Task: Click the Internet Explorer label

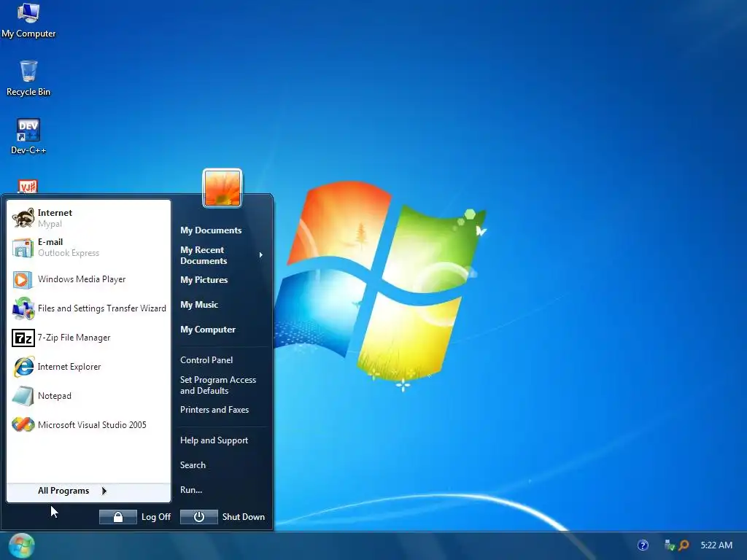Action: click(x=69, y=367)
